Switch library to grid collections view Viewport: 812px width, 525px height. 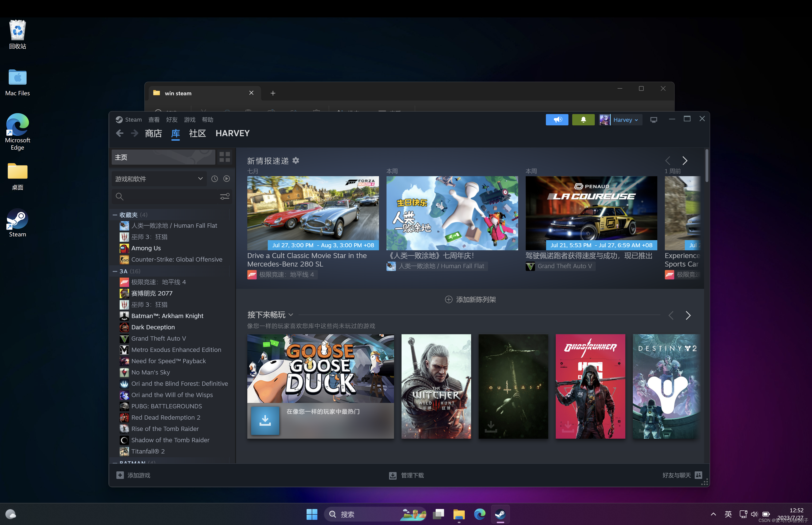(x=224, y=157)
